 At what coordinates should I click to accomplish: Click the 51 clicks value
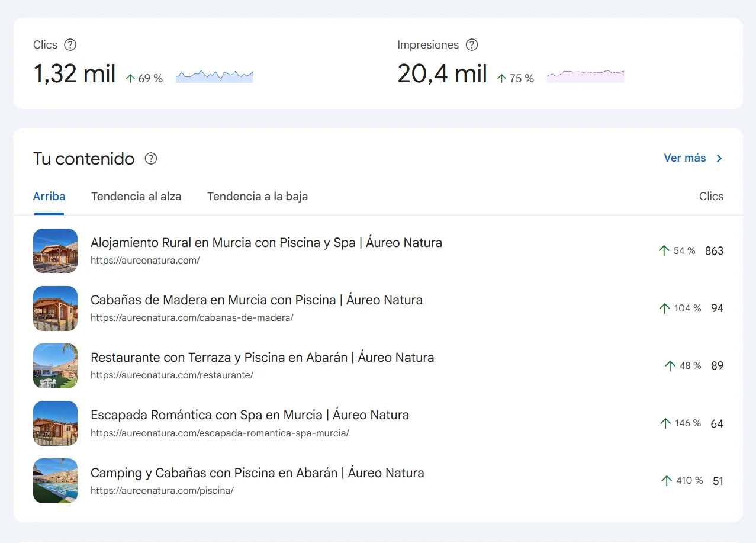point(718,481)
